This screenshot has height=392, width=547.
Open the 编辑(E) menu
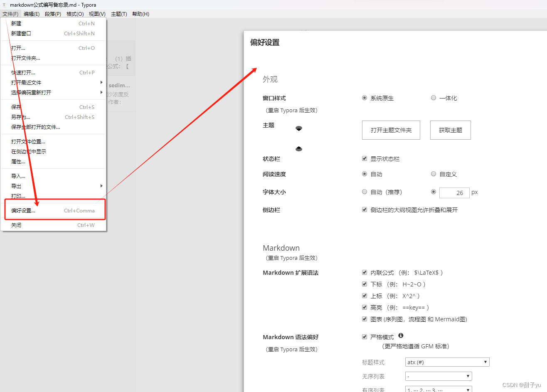pos(32,14)
